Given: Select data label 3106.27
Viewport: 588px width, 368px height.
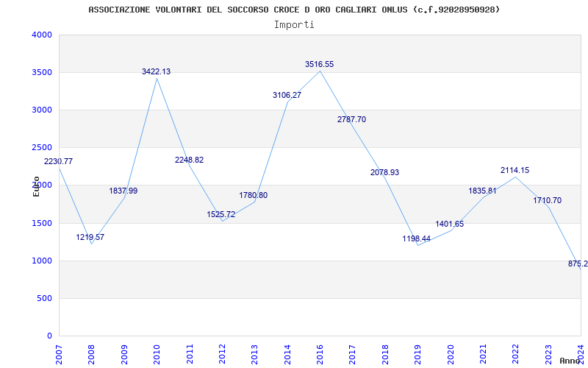Looking at the screenshot, I should 287,96.
